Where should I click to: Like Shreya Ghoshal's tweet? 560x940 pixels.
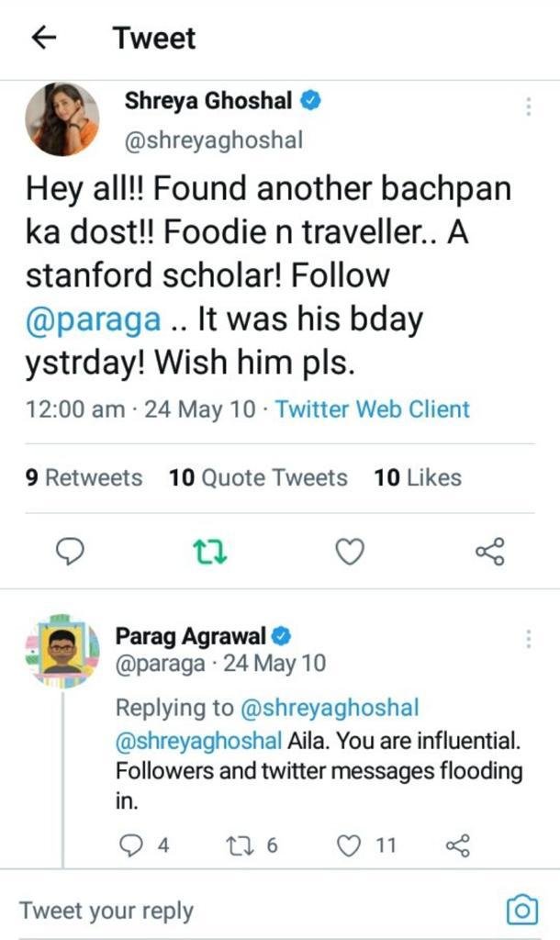coord(349,551)
